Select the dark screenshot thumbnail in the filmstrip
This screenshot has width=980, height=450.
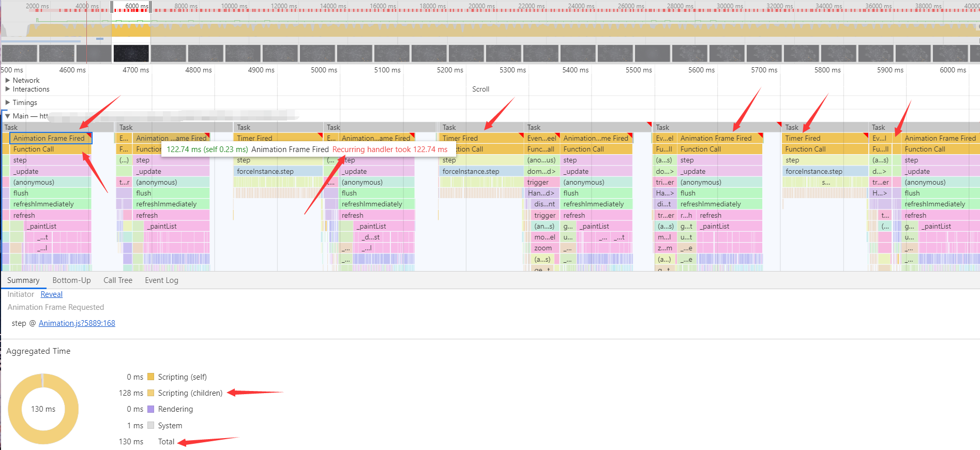click(x=131, y=53)
